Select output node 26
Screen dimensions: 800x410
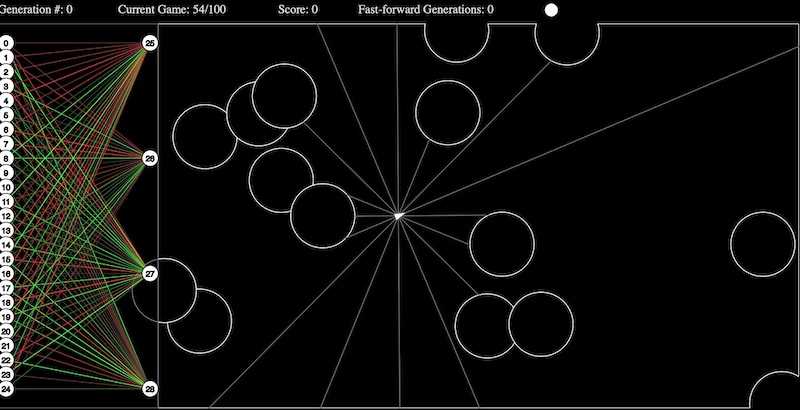tap(150, 159)
